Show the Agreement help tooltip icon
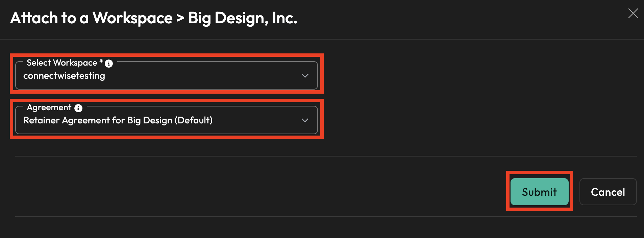The image size is (644, 238). tap(78, 108)
